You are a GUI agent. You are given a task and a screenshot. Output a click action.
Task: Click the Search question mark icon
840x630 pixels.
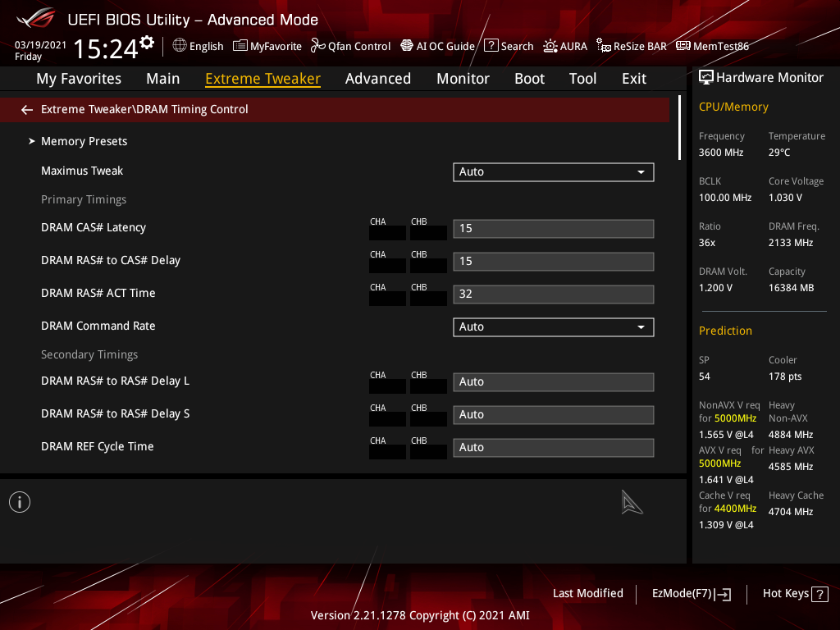(x=491, y=46)
